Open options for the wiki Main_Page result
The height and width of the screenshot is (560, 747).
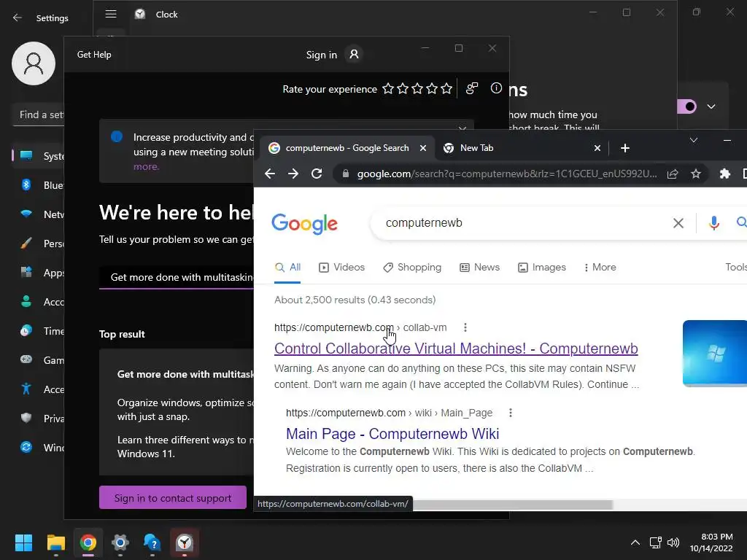(x=510, y=413)
